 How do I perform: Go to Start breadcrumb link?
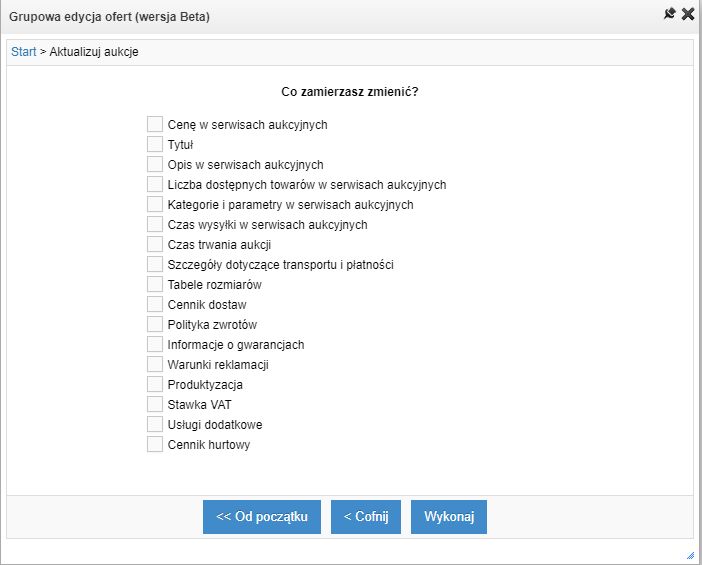point(23,52)
